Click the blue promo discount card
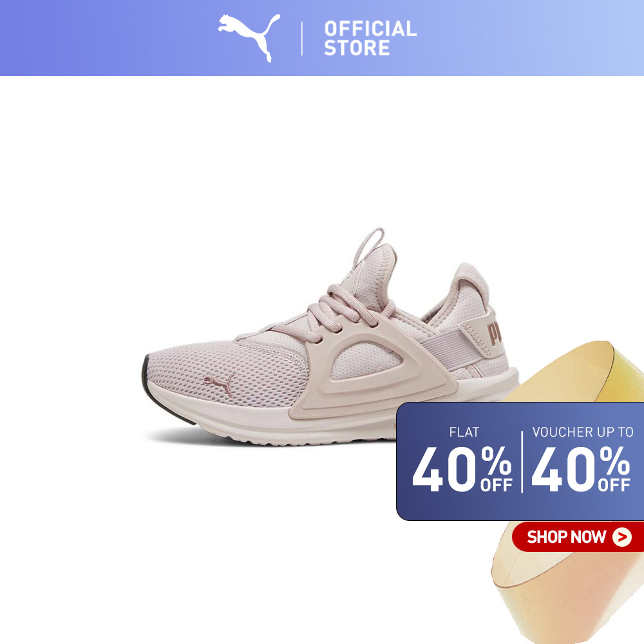The height and width of the screenshot is (644, 644). 520,461
